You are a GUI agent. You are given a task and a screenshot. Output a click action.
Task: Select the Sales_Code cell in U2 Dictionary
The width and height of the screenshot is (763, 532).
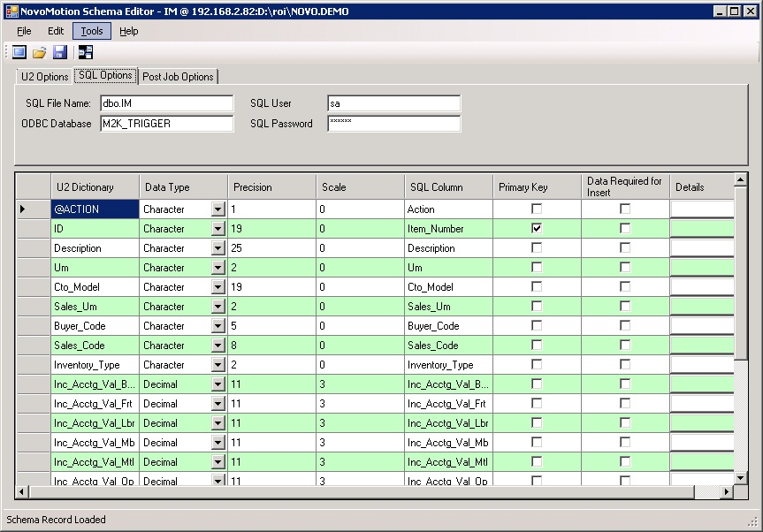pos(95,346)
